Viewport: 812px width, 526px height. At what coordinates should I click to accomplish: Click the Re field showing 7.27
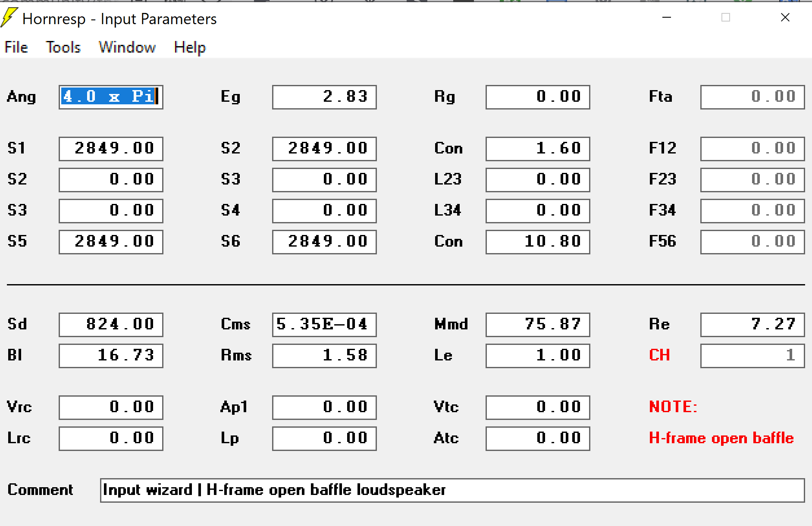click(752, 325)
